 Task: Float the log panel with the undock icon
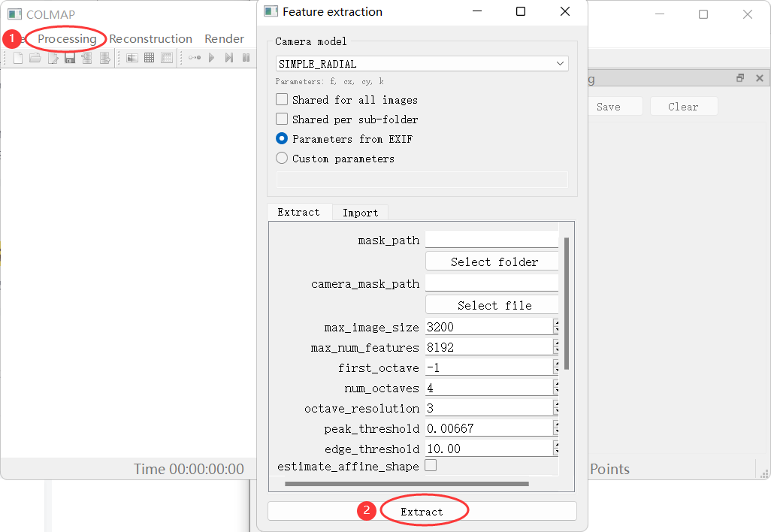pyautogui.click(x=740, y=78)
